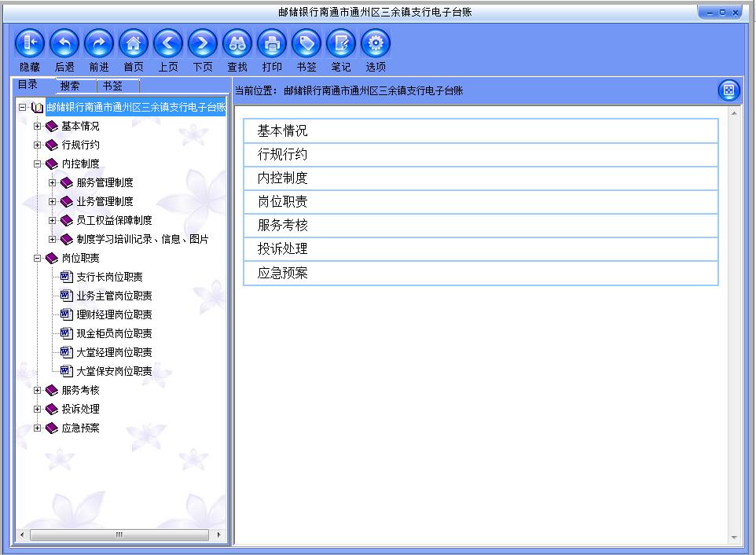756x555 pixels.
Task: Open 应急预案 in the content list
Action: [x=481, y=273]
